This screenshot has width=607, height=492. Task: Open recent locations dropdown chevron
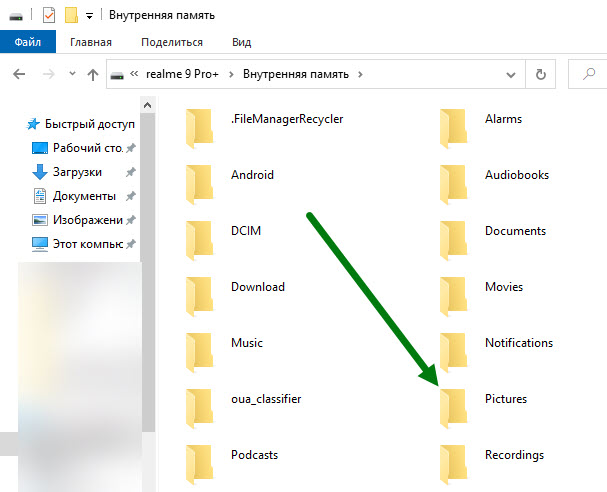(x=72, y=74)
